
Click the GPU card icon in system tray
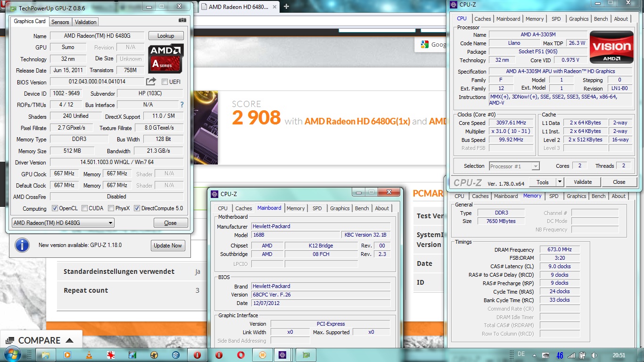545,355
